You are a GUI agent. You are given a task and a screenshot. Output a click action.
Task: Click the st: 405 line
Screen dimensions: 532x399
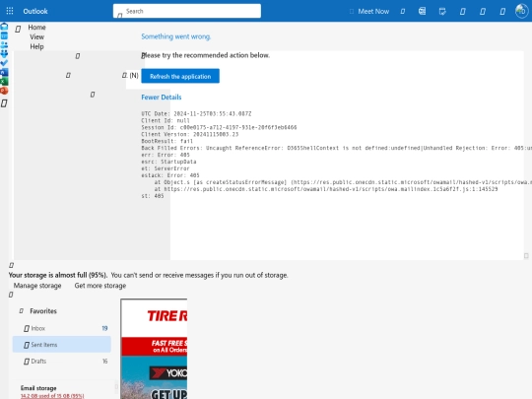[153, 196]
